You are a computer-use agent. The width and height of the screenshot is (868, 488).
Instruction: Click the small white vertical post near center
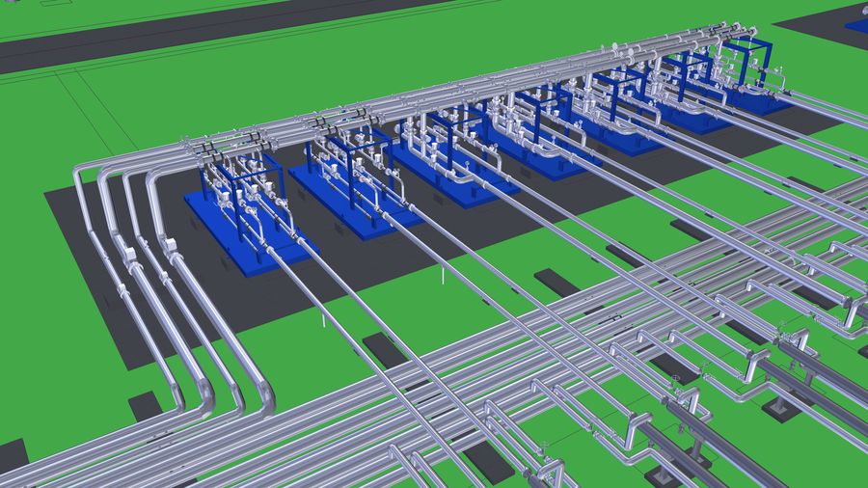click(443, 277)
